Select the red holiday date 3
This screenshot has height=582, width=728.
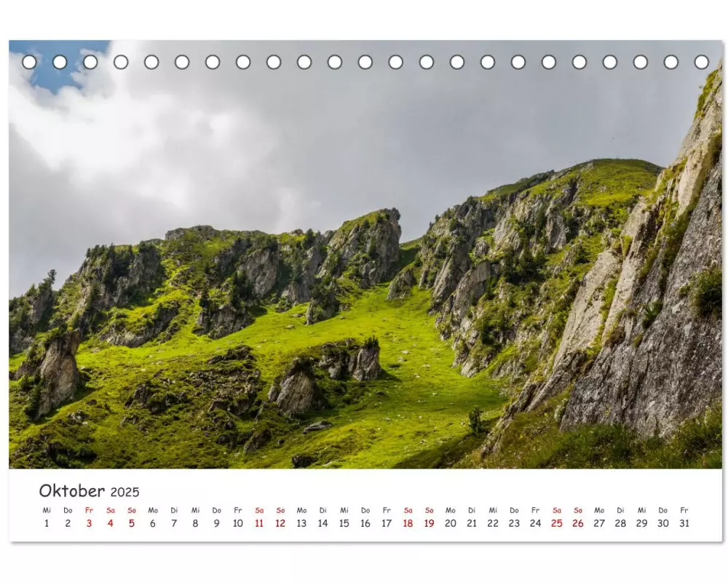coord(89,523)
